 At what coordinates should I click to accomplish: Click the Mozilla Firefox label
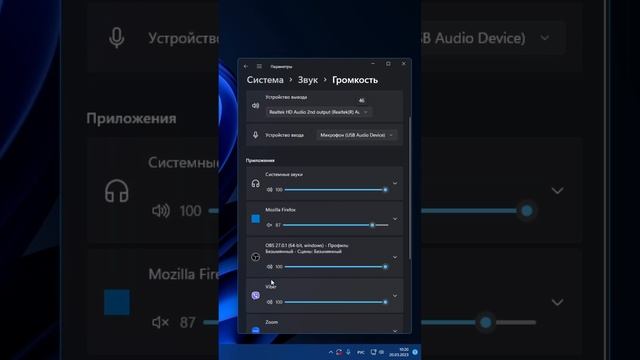click(280, 210)
